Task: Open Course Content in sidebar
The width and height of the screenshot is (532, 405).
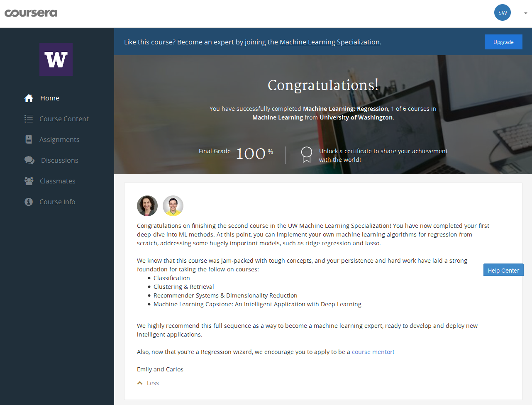Action: pos(64,119)
